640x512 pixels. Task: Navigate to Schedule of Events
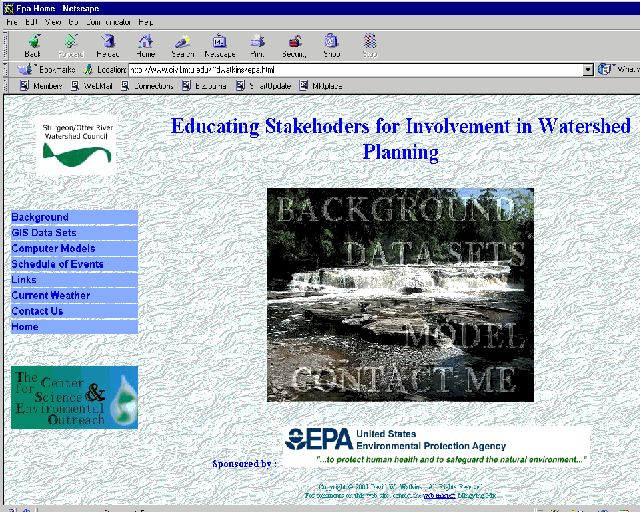(x=57, y=264)
